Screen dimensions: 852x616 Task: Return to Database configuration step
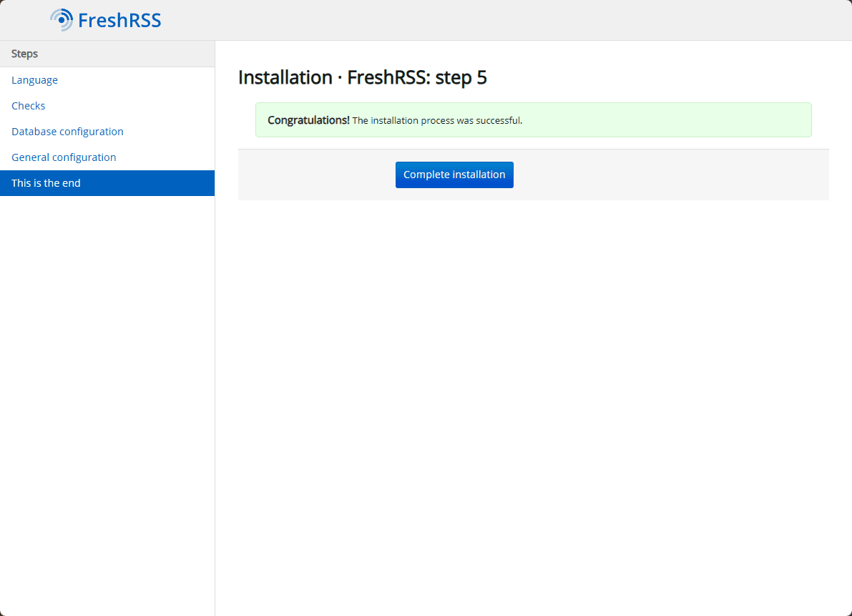coord(107,132)
